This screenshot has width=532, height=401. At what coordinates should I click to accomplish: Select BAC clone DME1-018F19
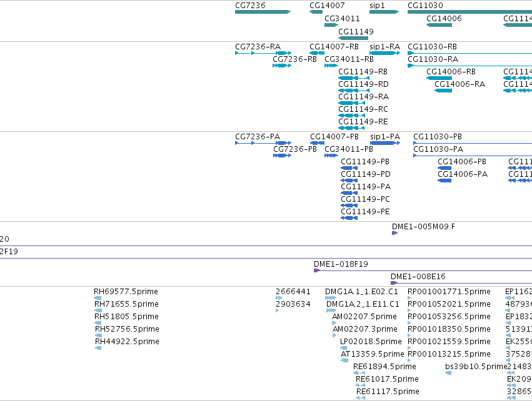tap(423, 270)
